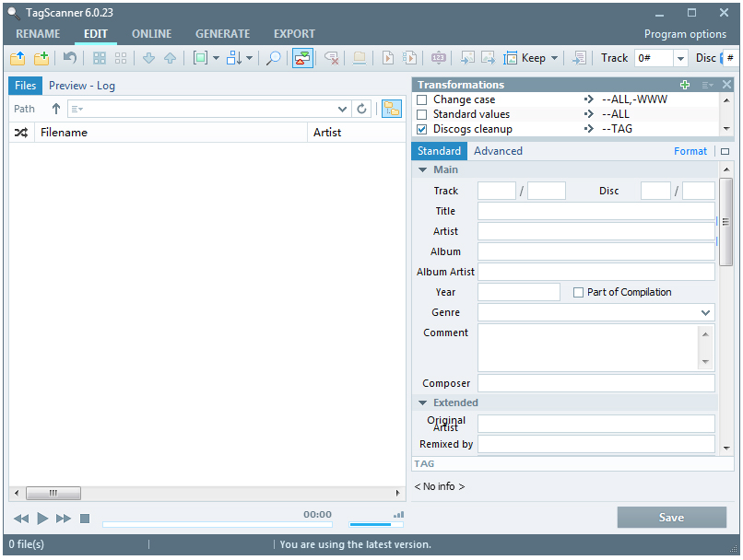Select all files with the filled grid icon
The width and height of the screenshot is (743, 560).
point(100,58)
